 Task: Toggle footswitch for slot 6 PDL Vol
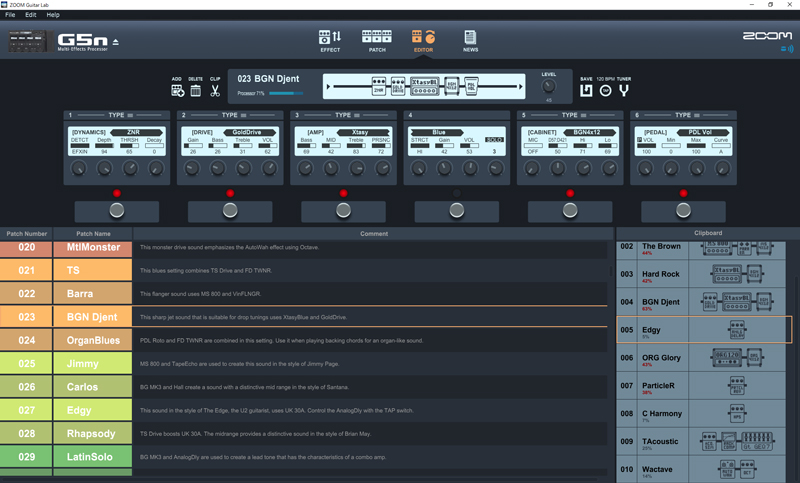(x=683, y=210)
